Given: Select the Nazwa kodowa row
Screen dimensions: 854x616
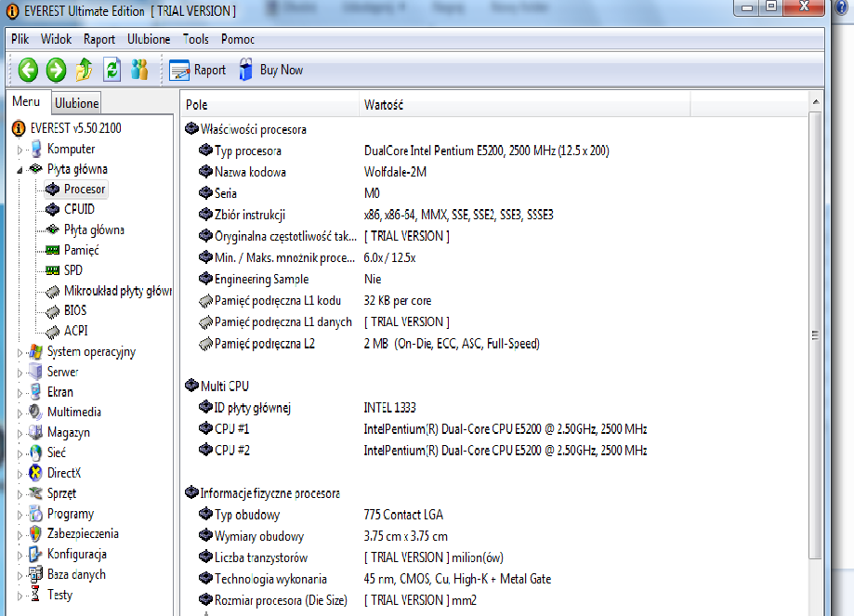Looking at the screenshot, I should [312, 172].
